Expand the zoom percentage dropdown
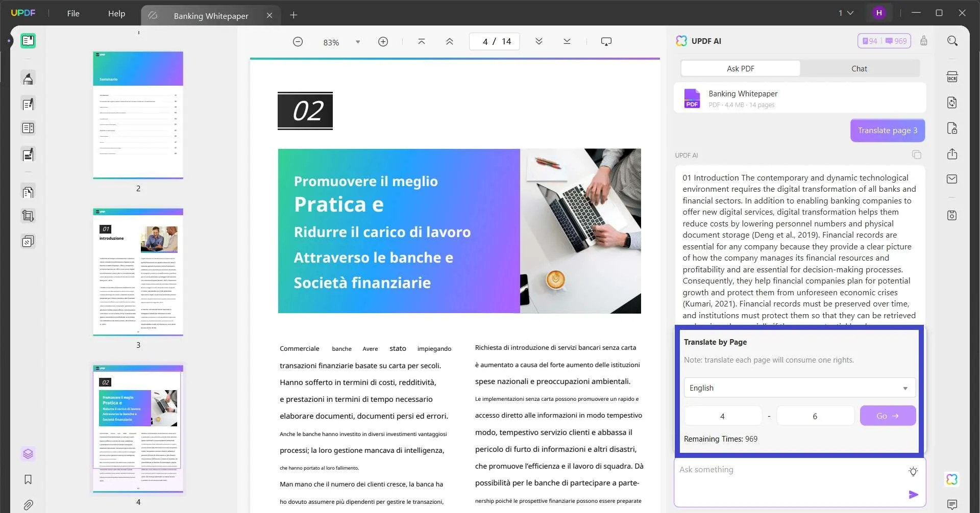This screenshot has height=513, width=980. pos(357,41)
